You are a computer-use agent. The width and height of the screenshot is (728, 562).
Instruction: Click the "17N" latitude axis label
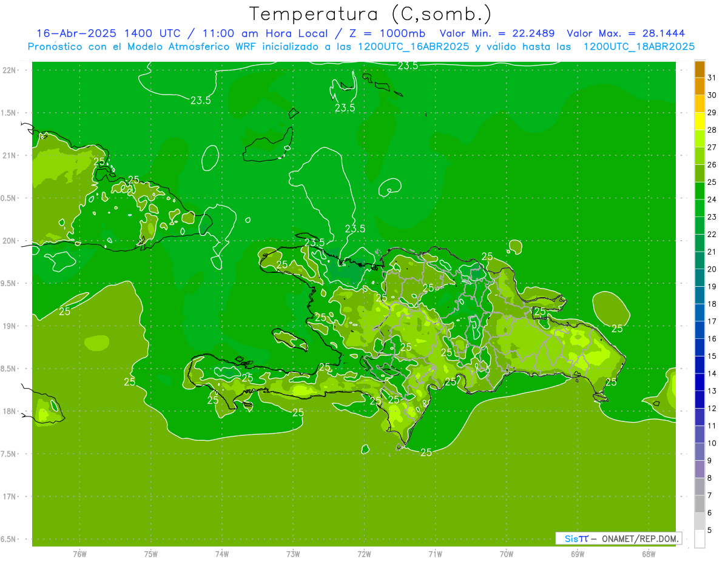point(9,497)
